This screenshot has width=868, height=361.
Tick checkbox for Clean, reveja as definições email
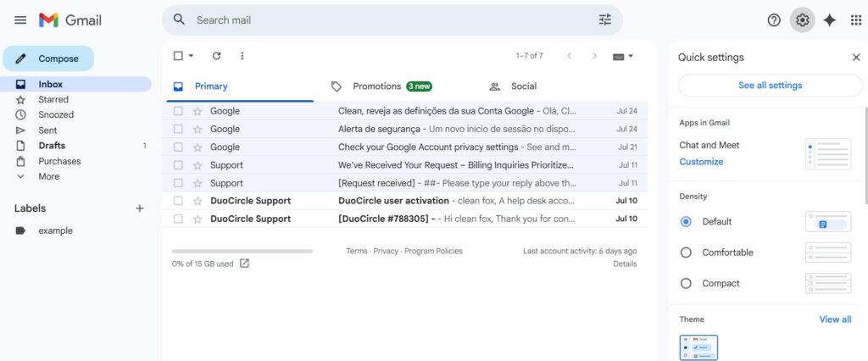[178, 111]
